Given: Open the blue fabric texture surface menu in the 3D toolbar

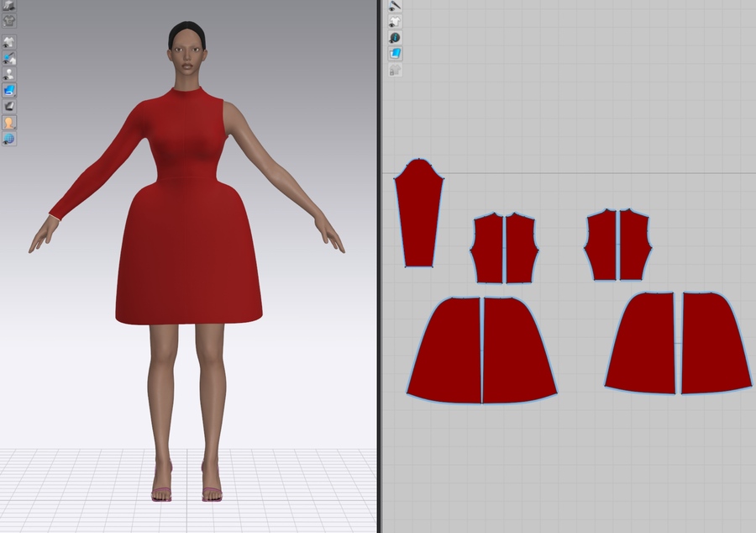Looking at the screenshot, I should 9,90.
